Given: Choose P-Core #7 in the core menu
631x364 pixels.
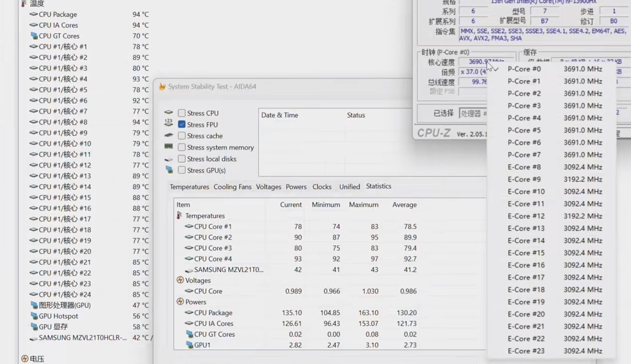Looking at the screenshot, I should point(551,155).
